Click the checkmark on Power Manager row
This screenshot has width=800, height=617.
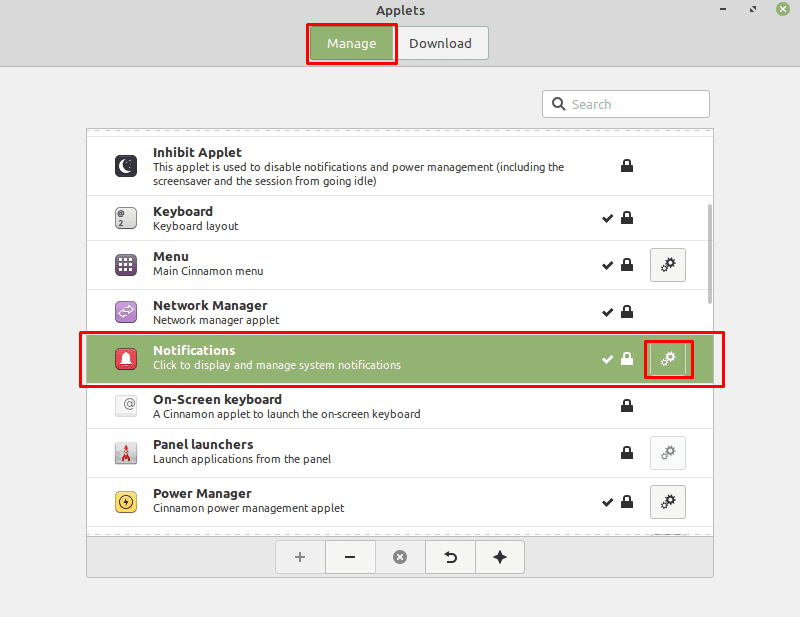pyautogui.click(x=607, y=502)
